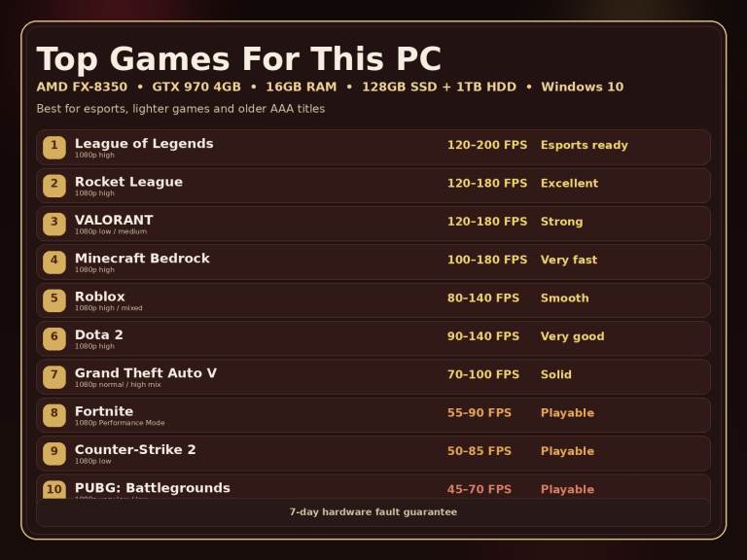747x560 pixels.
Task: Click the number 9 rank badge
Action: (x=54, y=453)
